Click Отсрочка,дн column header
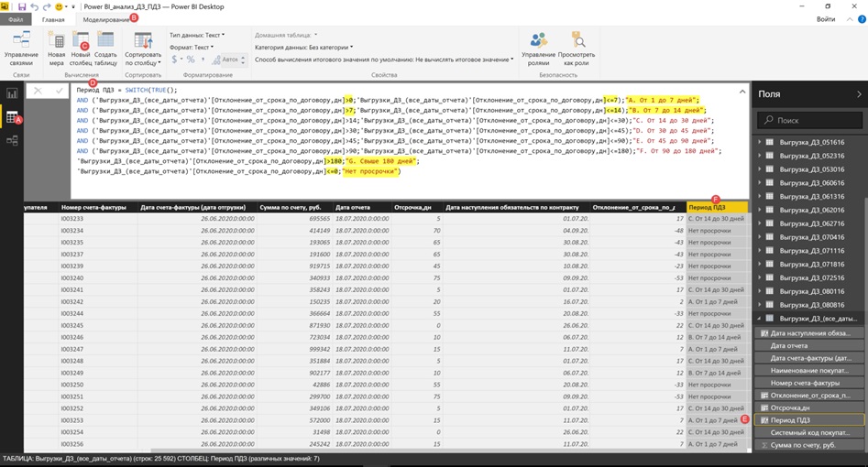The height and width of the screenshot is (467, 868). [x=416, y=208]
